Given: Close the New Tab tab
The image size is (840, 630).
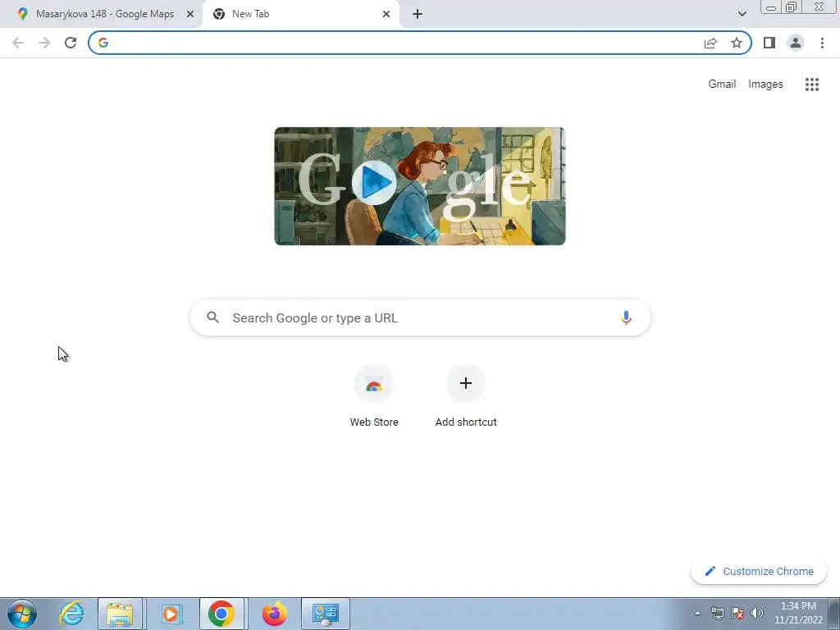Looking at the screenshot, I should point(386,14).
